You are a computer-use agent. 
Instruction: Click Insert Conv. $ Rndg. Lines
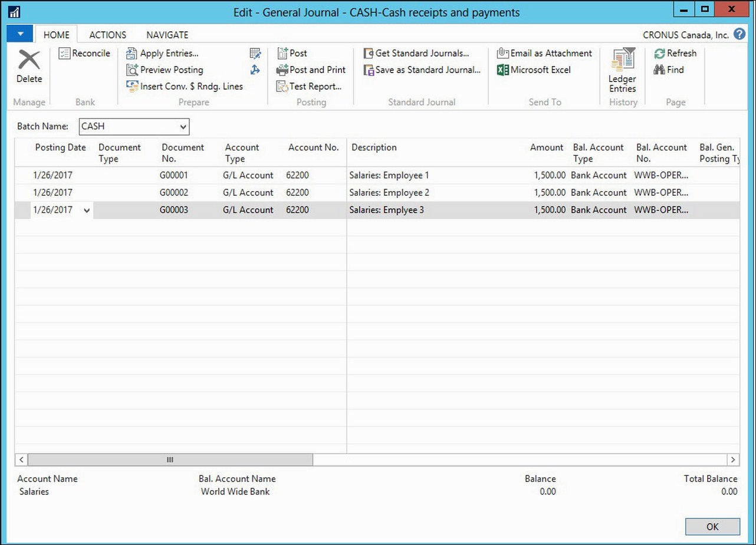pyautogui.click(x=185, y=86)
